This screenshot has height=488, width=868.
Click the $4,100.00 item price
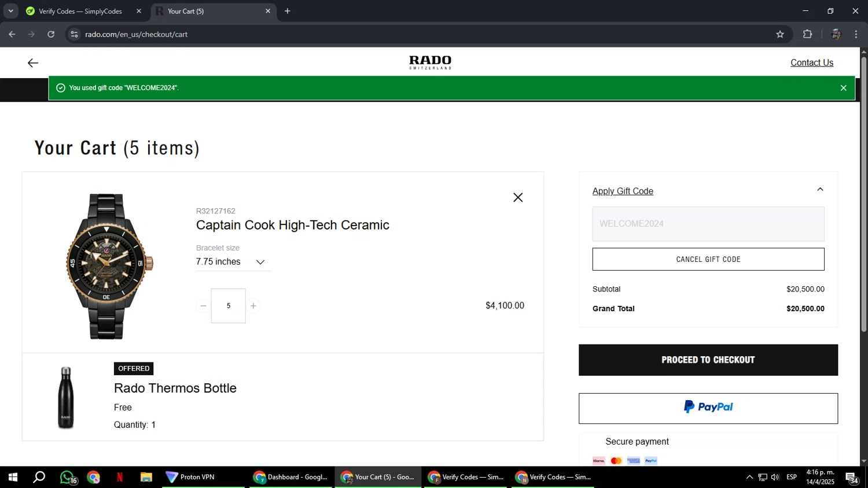(505, 306)
